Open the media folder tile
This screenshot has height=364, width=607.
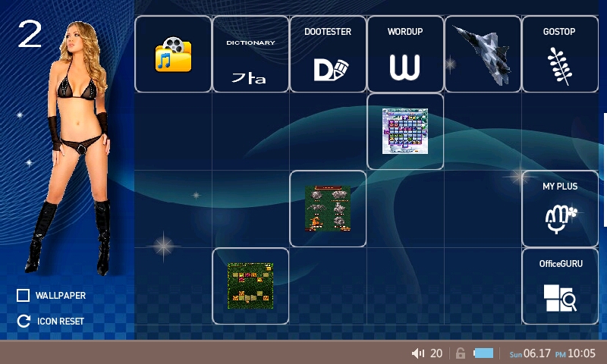pyautogui.click(x=173, y=54)
